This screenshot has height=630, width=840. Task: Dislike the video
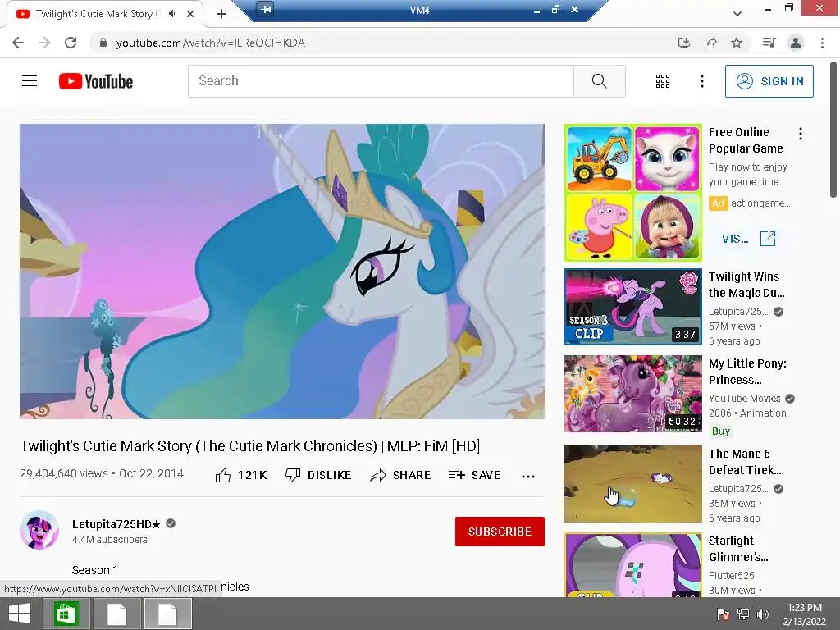(x=318, y=475)
